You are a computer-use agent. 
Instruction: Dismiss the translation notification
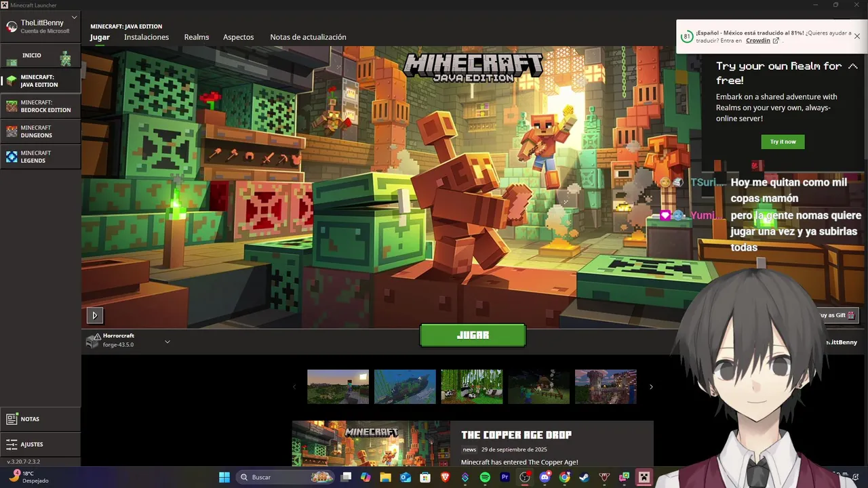coord(857,37)
